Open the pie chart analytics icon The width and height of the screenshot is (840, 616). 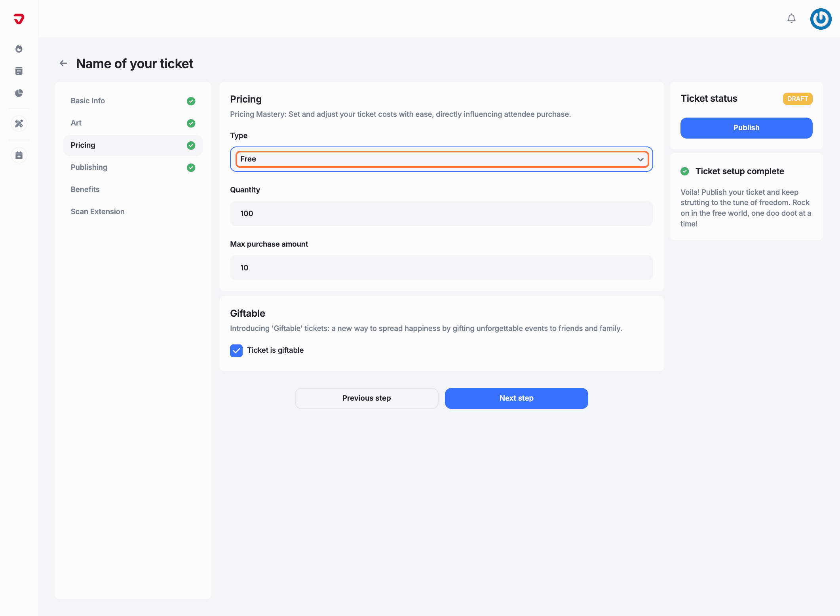[19, 93]
